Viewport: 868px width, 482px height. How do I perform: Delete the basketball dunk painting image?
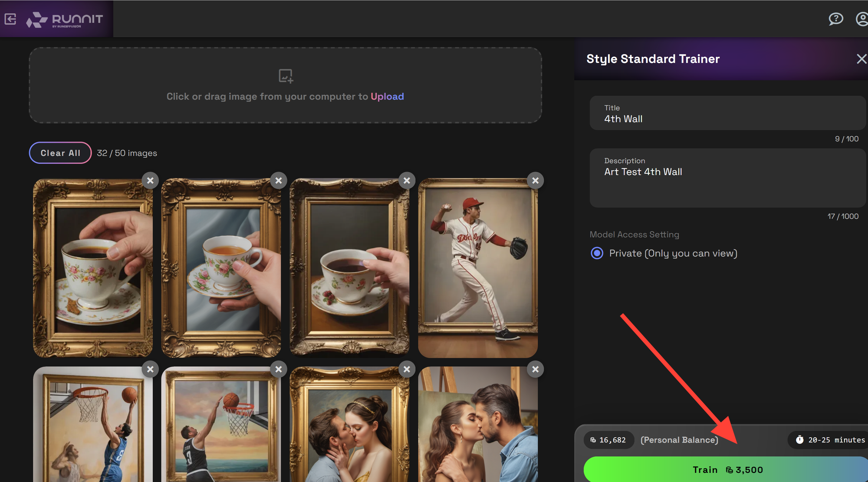coord(150,370)
